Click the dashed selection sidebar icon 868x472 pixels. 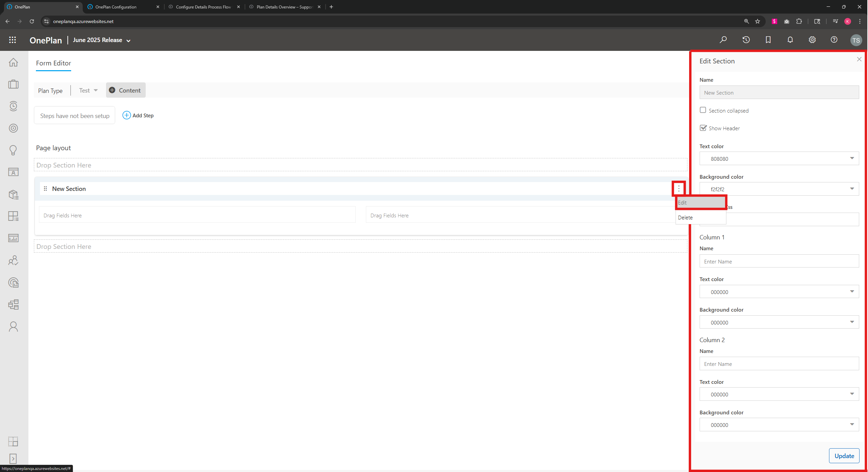13,441
